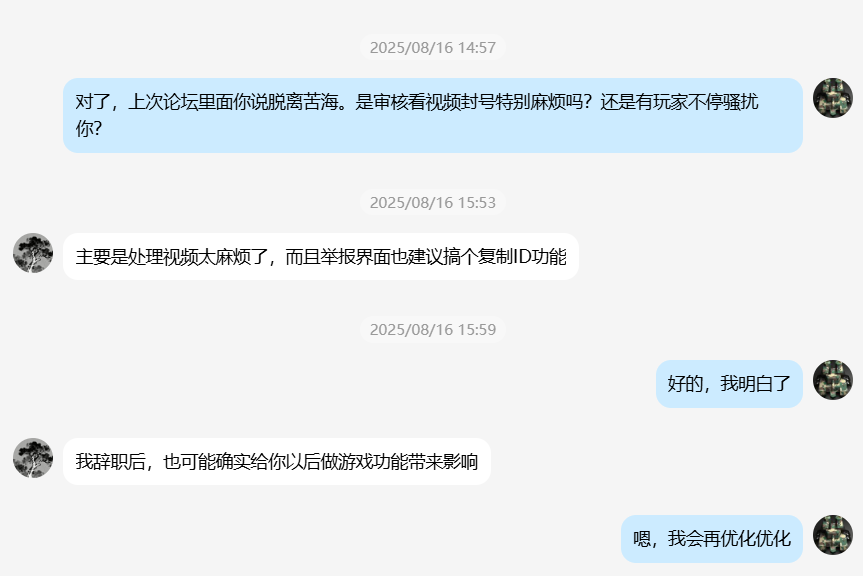
Task: Click the text 复制ID功能 in the message
Action: pos(522,257)
